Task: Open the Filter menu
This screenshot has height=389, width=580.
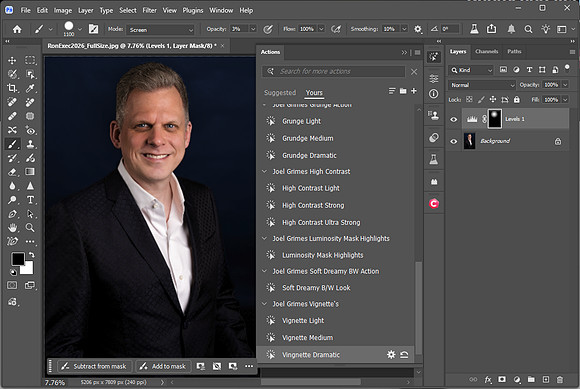Action: click(x=150, y=10)
